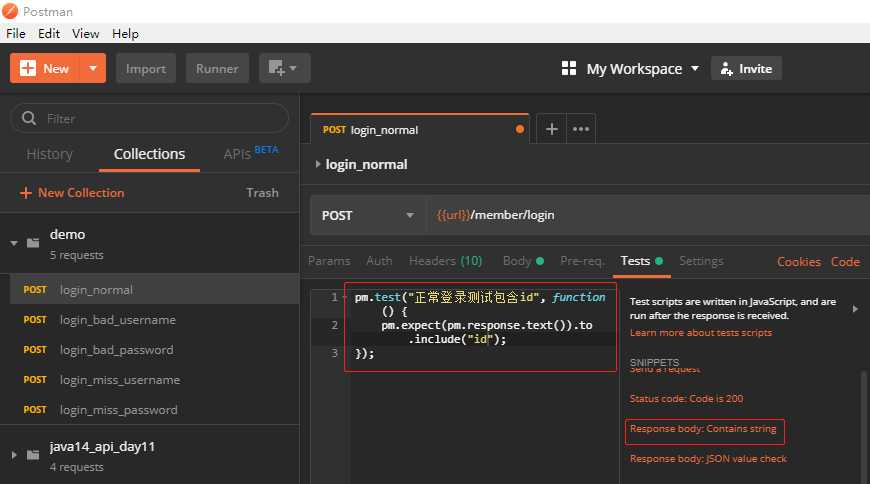Expand the java14_api_day11 collection arrow
870x484 pixels.
click(x=14, y=455)
